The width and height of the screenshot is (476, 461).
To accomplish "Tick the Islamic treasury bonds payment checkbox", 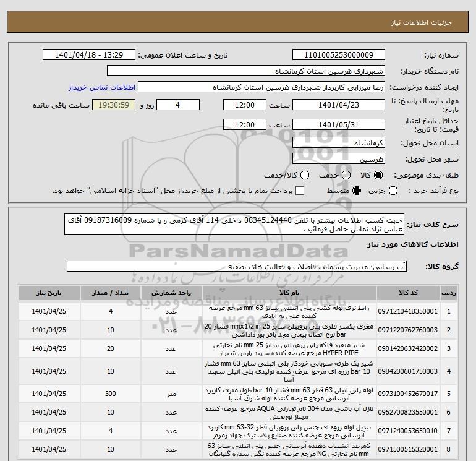I will click(300, 191).
